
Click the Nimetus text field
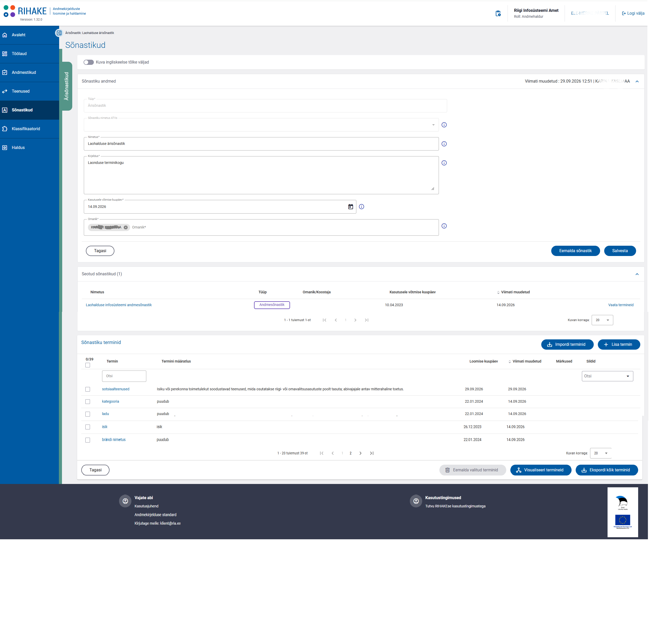pyautogui.click(x=261, y=144)
